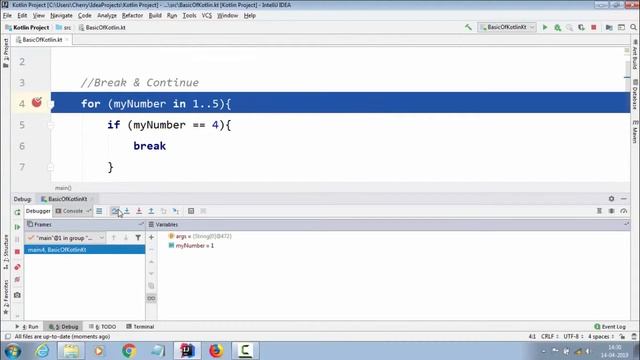Toggle Mute Breakpoints in the debug sidebar
This screenshot has width=640, height=360.
(17, 280)
